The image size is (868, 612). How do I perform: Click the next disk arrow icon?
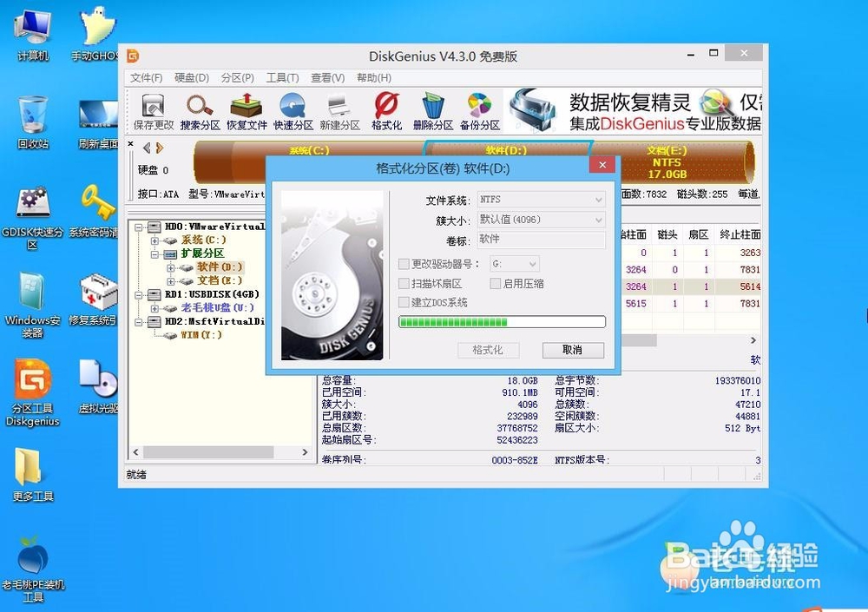[160, 148]
